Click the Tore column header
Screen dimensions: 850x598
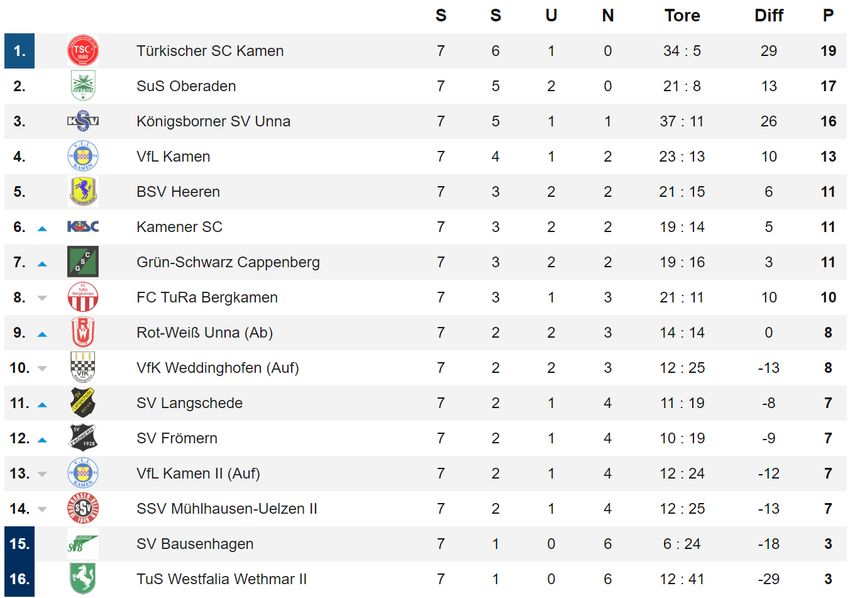(682, 15)
